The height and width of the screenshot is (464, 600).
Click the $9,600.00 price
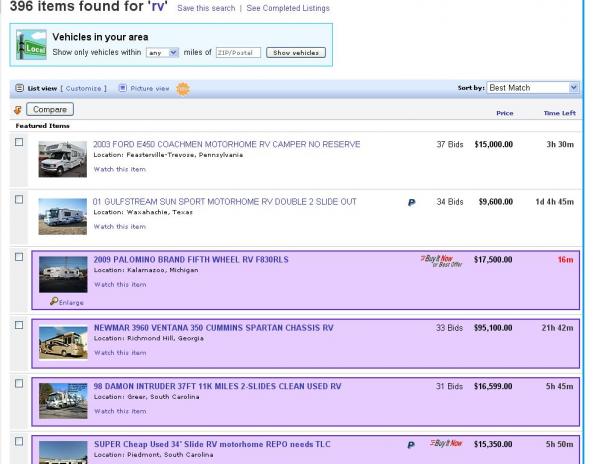[x=496, y=202]
